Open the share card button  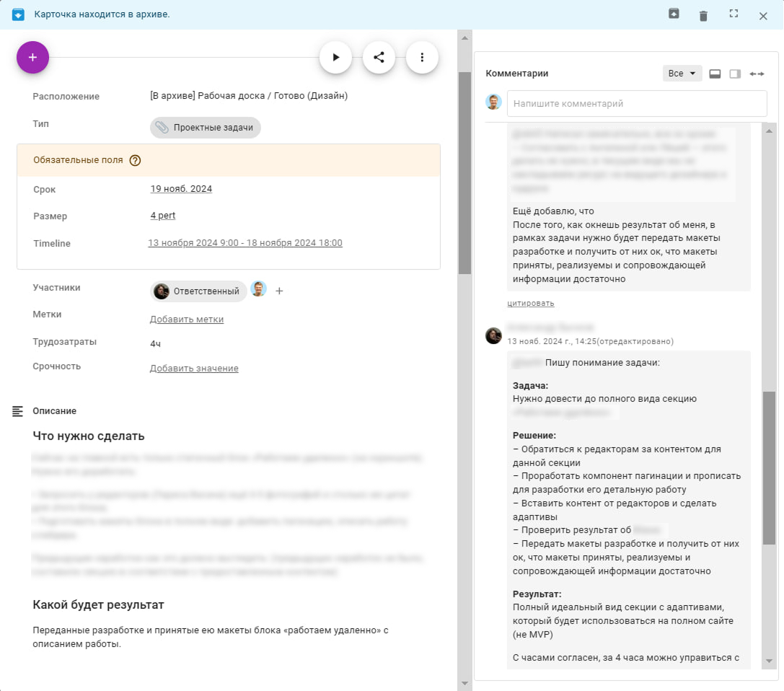coord(379,58)
